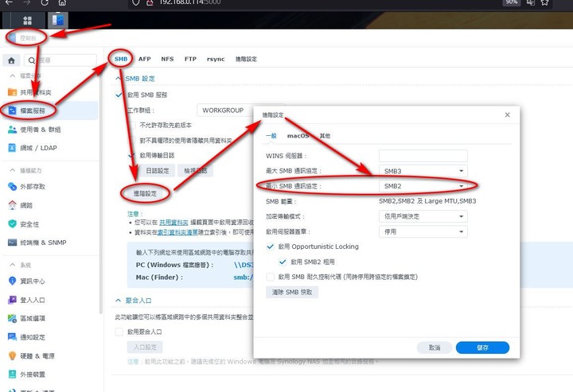Open the Synology main menu grid icon

[27, 21]
